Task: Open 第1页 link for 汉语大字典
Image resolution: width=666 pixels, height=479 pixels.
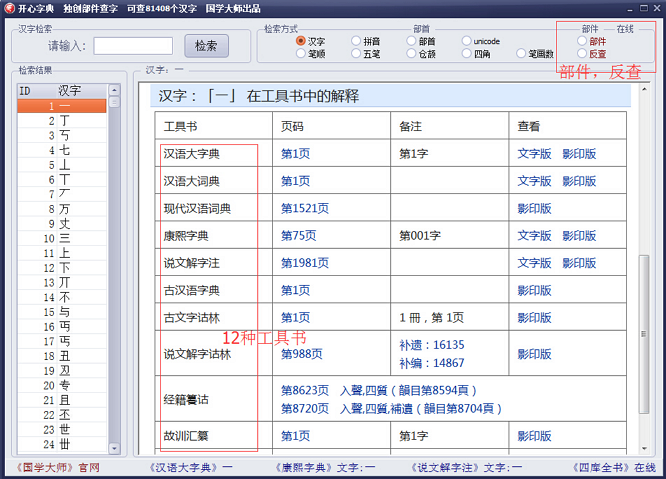Action: (295, 154)
